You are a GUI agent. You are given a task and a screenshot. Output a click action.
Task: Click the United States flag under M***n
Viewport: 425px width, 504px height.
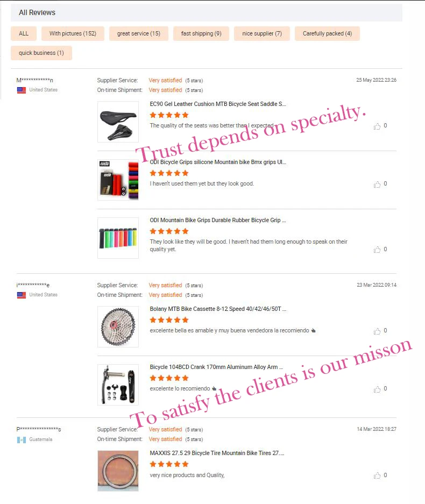22,90
